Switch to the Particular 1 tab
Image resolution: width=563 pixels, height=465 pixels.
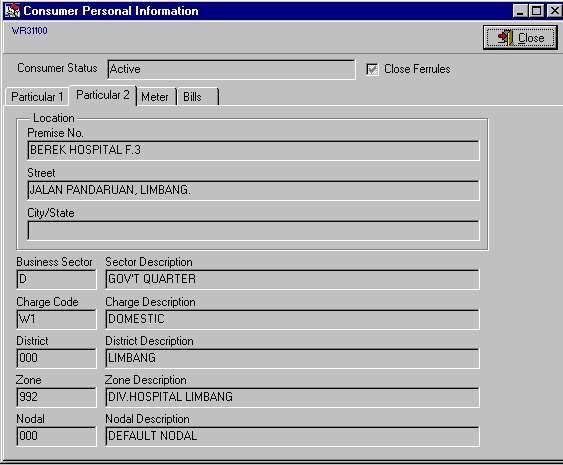point(37,97)
